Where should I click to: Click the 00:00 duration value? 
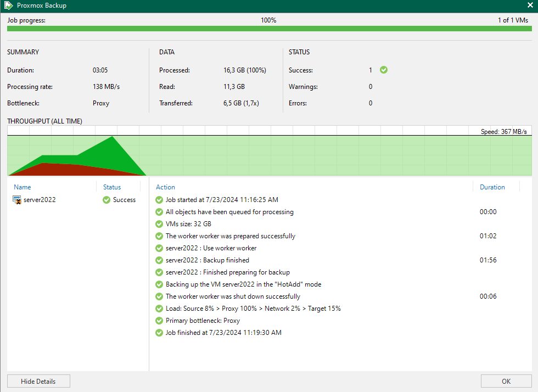(x=488, y=212)
